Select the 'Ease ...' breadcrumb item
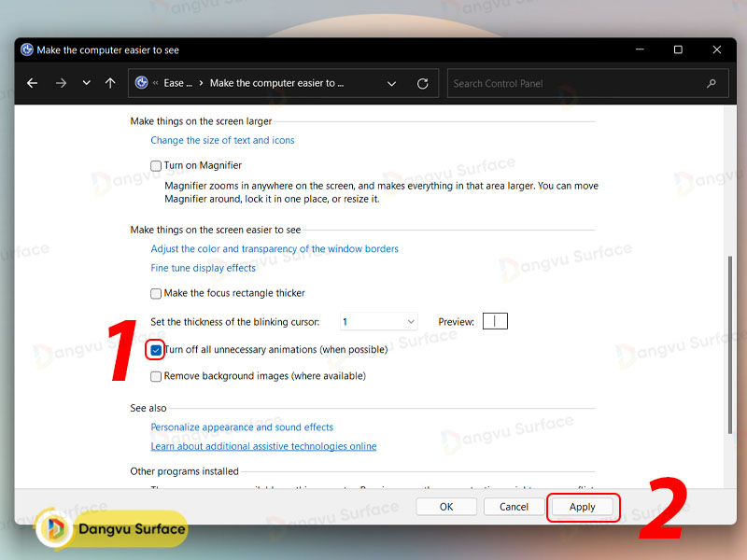This screenshot has height=560, width=747. point(177,83)
